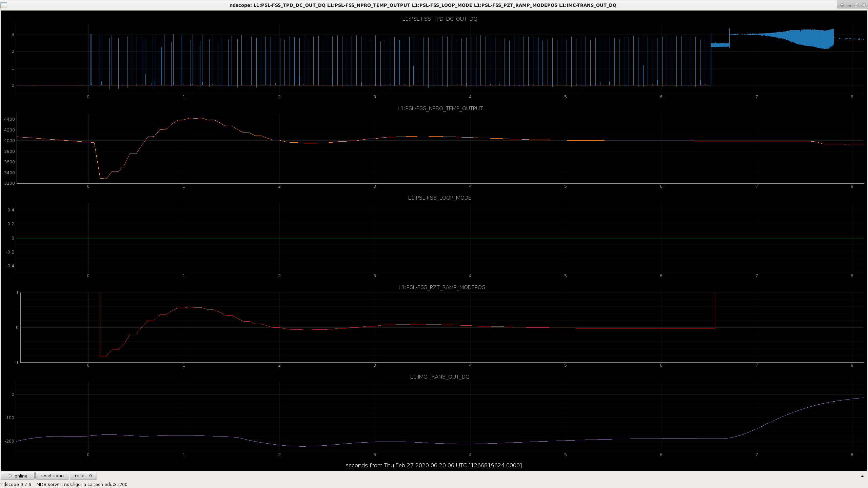Select the L1:PSL-FSS_PZT_RAMP_MODEPOS plot title
Viewport: 868px width, 488px height.
tap(442, 287)
